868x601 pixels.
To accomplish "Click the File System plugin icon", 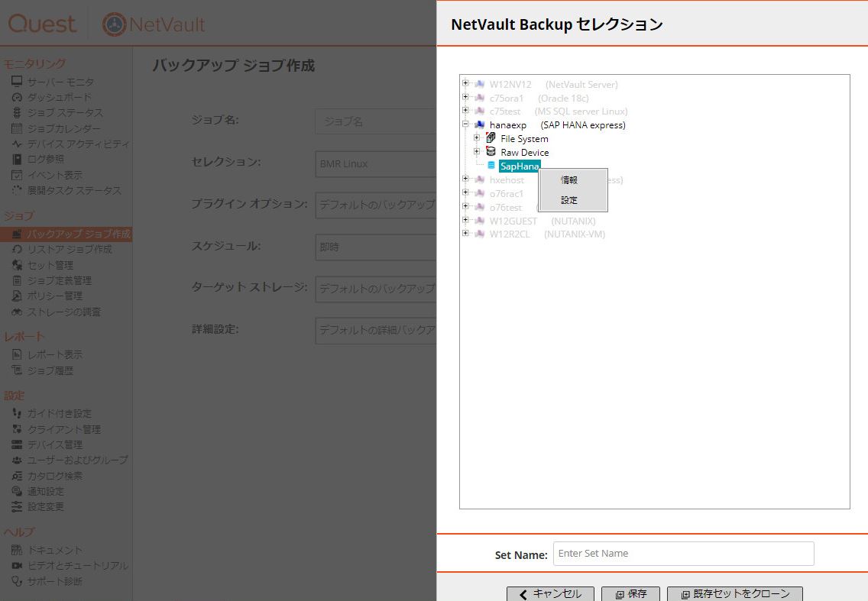I will (491, 137).
